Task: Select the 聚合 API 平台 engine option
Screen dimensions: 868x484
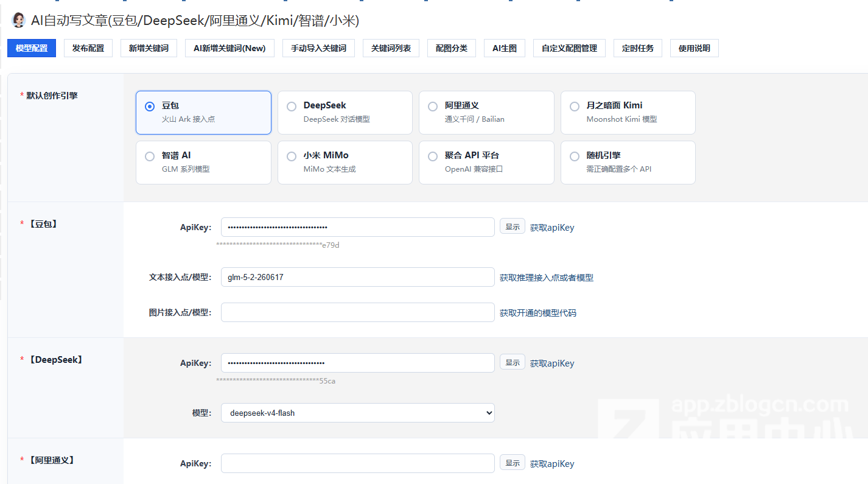Action: point(433,156)
